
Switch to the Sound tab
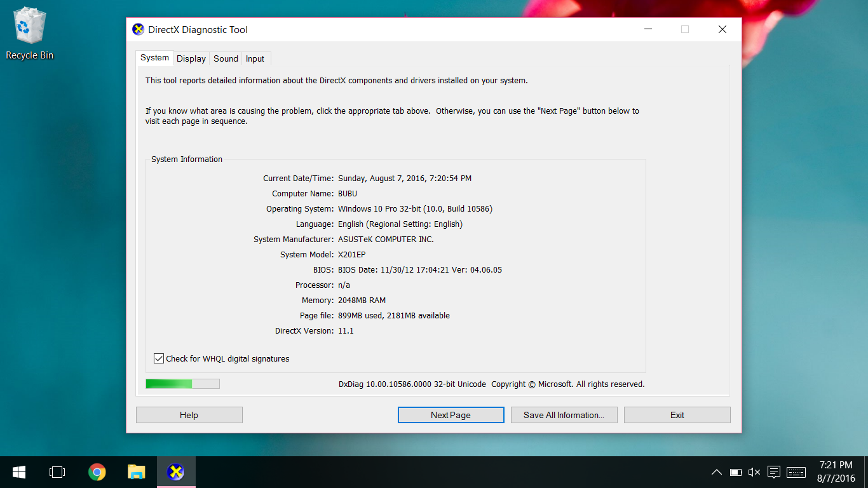coord(226,58)
